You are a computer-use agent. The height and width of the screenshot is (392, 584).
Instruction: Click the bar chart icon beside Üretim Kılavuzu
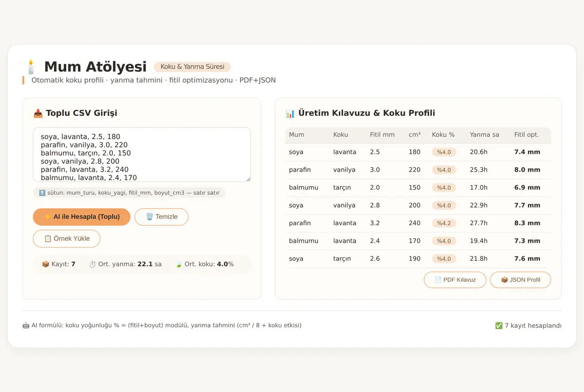point(290,113)
